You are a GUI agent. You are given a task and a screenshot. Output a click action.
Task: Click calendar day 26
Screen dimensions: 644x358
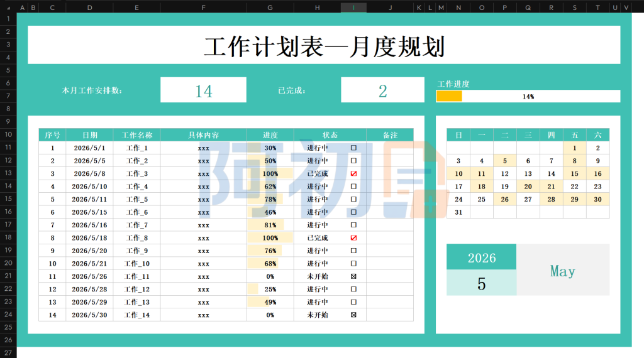[x=505, y=199]
